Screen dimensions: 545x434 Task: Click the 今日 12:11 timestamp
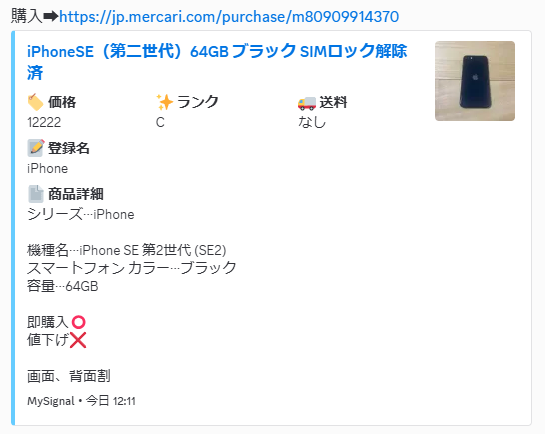[111, 401]
